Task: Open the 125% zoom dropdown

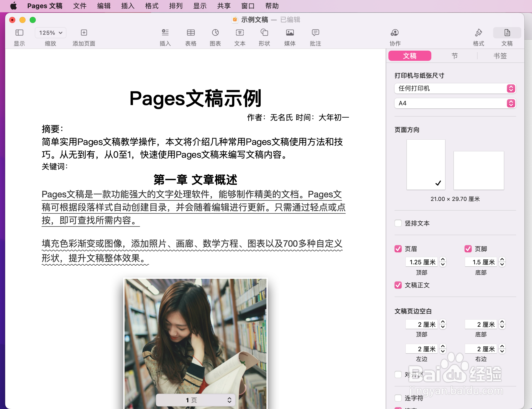Action: click(x=51, y=33)
